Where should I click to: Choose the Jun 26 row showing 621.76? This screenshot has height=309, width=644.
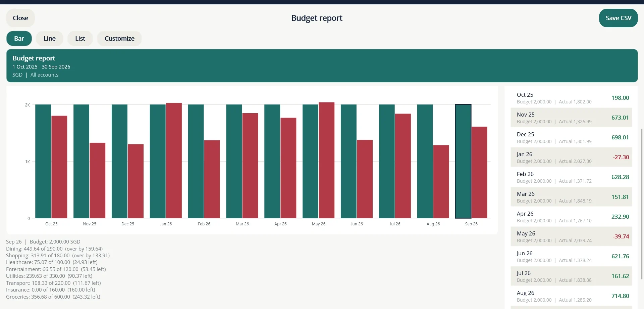tap(571, 256)
